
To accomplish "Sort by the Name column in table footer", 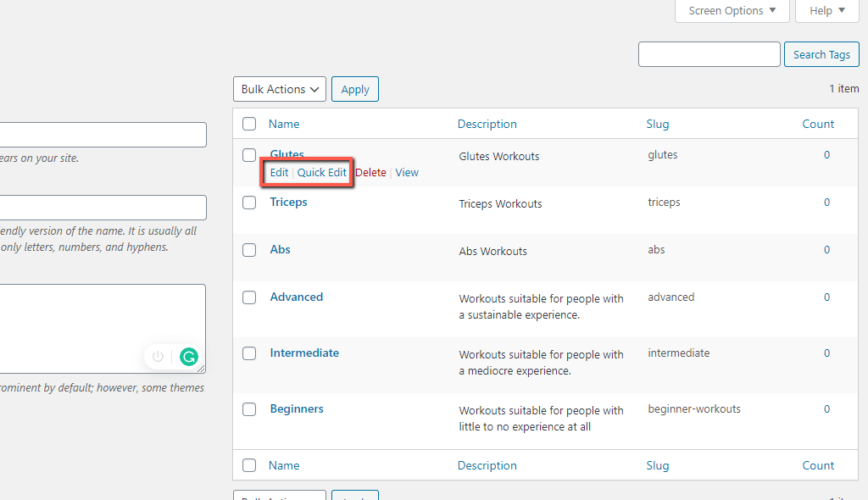I will pyautogui.click(x=284, y=465).
